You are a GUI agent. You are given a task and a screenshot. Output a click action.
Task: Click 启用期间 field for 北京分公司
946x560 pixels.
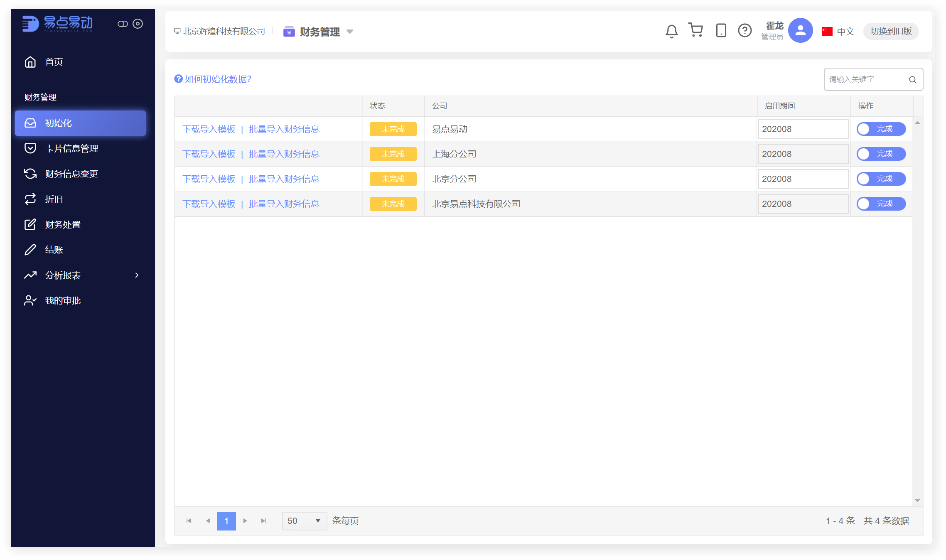(x=803, y=179)
